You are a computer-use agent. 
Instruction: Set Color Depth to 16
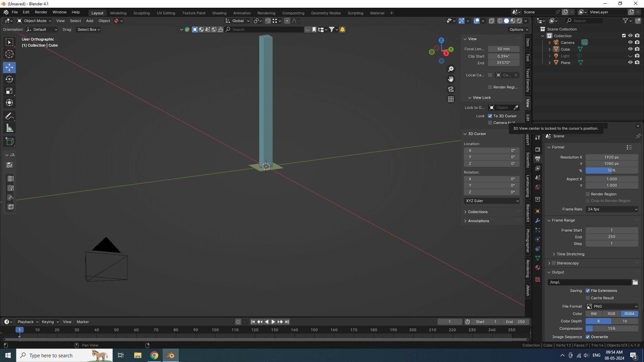[x=625, y=321]
